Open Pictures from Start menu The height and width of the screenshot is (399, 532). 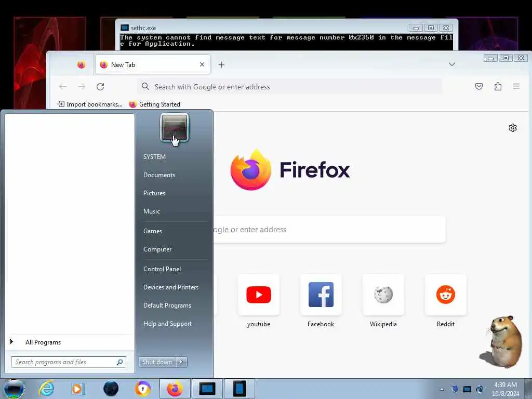tap(154, 193)
